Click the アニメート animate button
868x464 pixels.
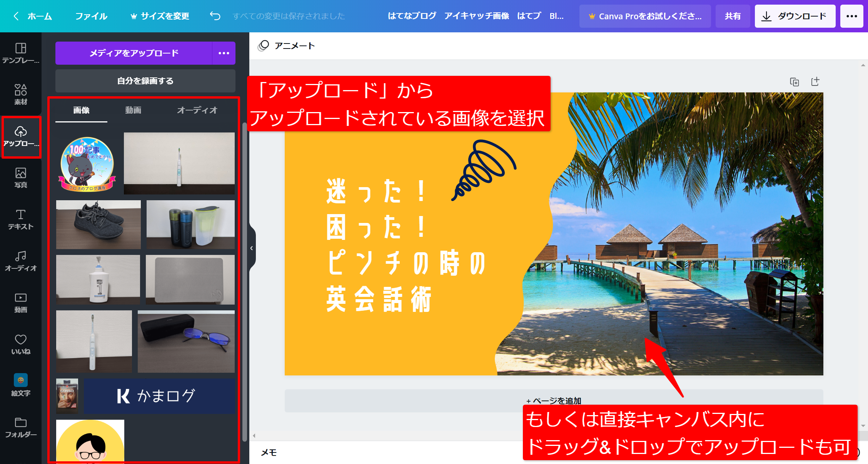[286, 46]
